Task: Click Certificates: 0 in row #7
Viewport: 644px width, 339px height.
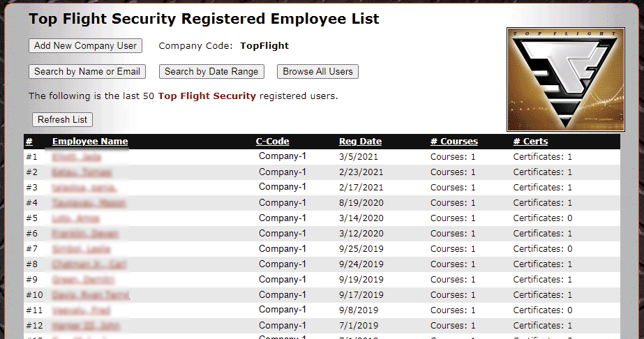Action: (x=543, y=249)
